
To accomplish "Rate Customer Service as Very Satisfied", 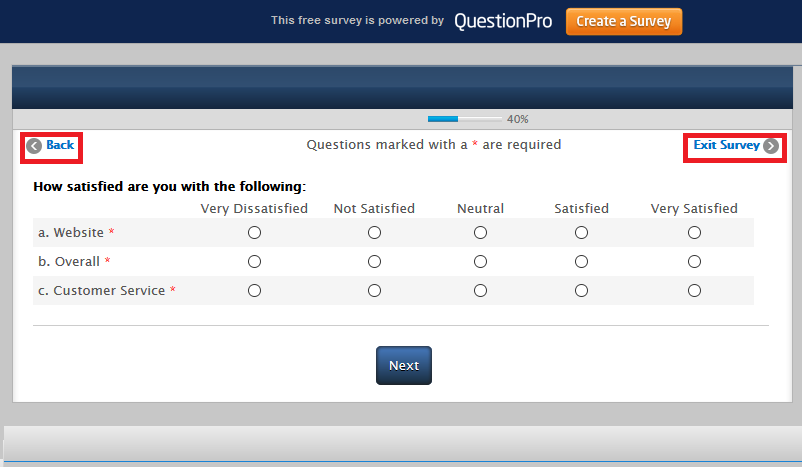I will click(694, 291).
